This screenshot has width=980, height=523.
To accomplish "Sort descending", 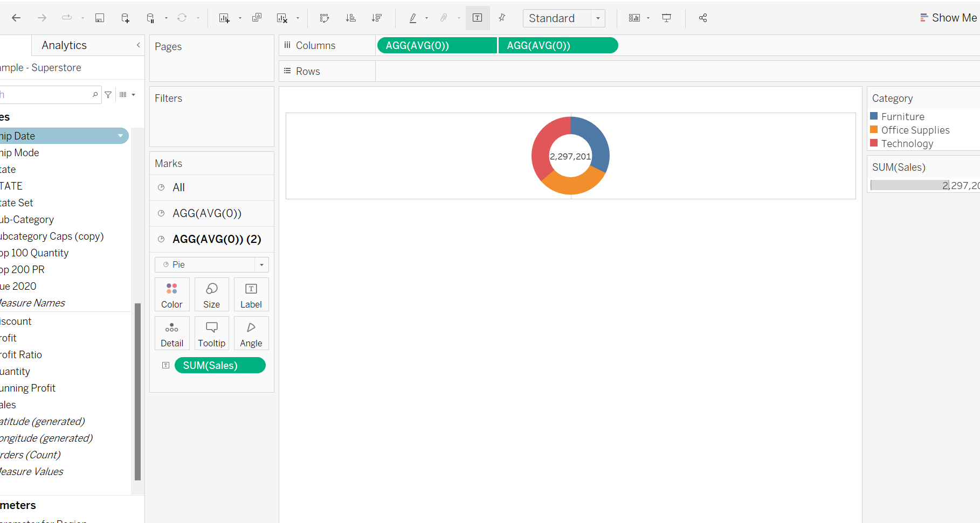I will click(x=376, y=18).
